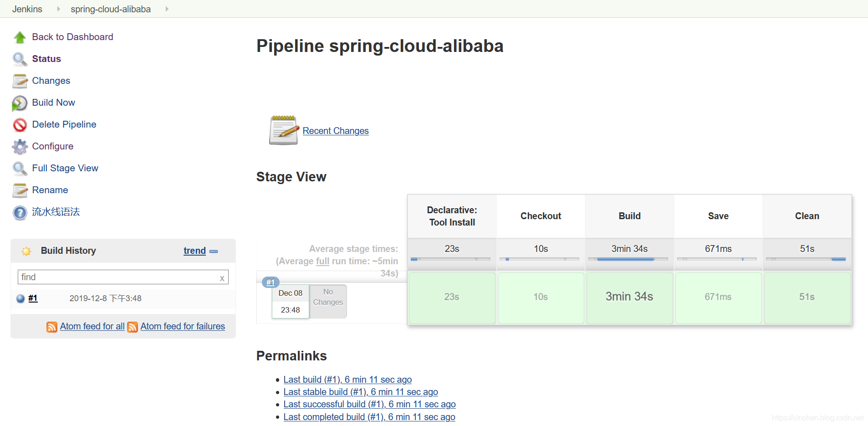Click the Save stage header

[718, 216]
